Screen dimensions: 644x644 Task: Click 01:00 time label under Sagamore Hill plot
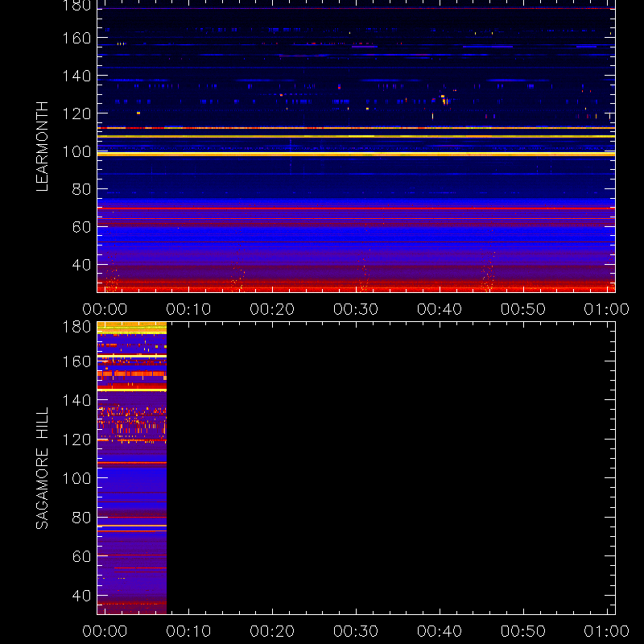tap(607, 631)
